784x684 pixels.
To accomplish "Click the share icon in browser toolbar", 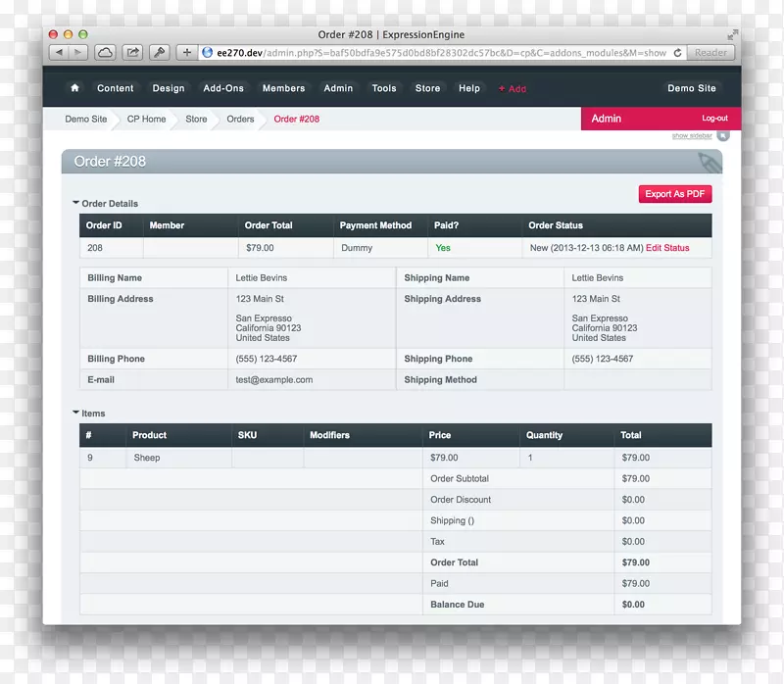I will click(x=132, y=53).
